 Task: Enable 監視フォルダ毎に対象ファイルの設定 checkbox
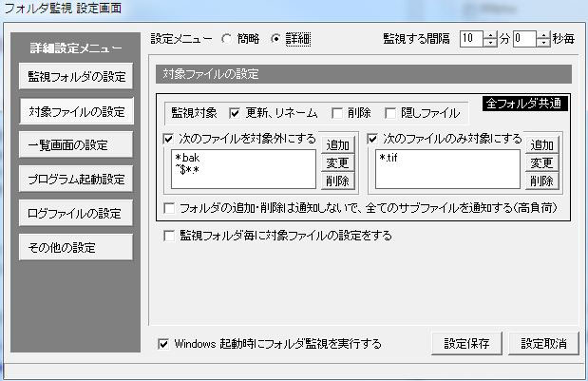169,236
